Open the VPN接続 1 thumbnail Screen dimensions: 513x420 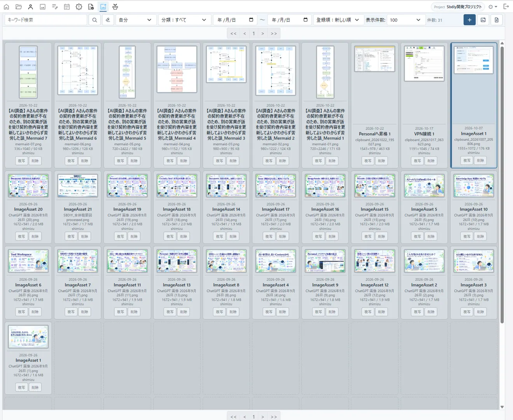coord(424,63)
